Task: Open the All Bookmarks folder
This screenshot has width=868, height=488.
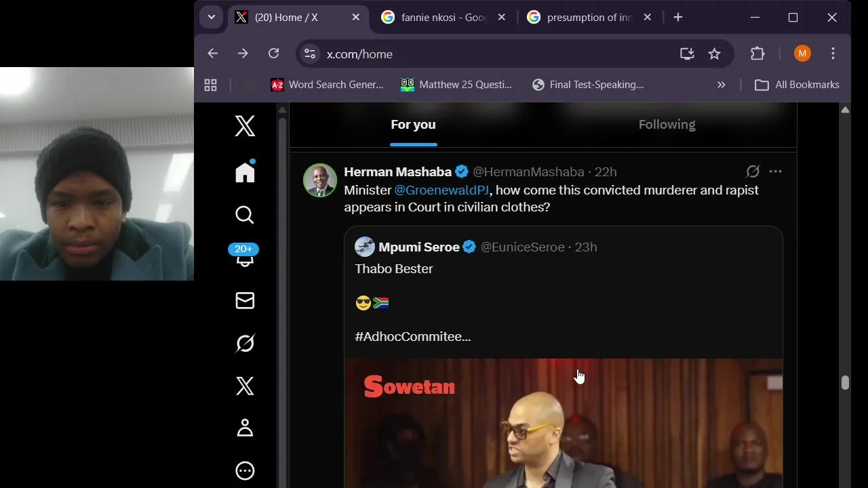Action: [797, 85]
